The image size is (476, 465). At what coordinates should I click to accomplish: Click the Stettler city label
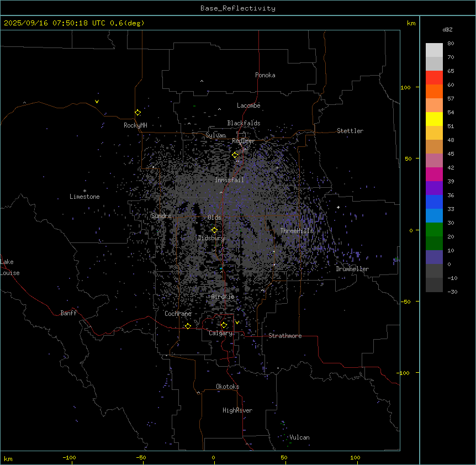point(350,131)
